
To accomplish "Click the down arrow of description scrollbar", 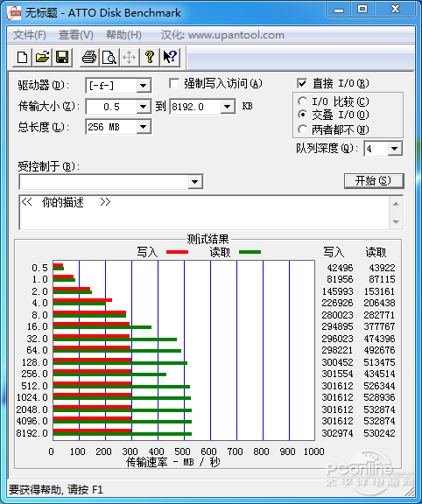I will click(396, 222).
